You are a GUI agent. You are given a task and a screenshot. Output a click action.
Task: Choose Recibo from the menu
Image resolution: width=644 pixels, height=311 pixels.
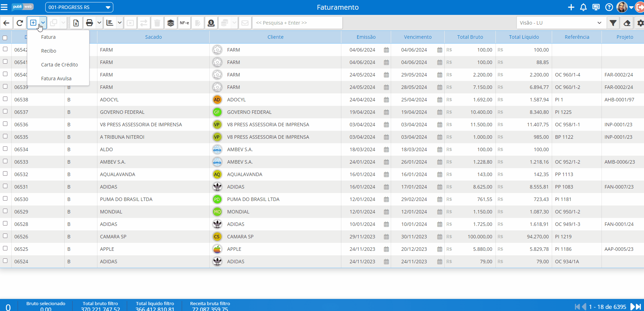(x=49, y=51)
